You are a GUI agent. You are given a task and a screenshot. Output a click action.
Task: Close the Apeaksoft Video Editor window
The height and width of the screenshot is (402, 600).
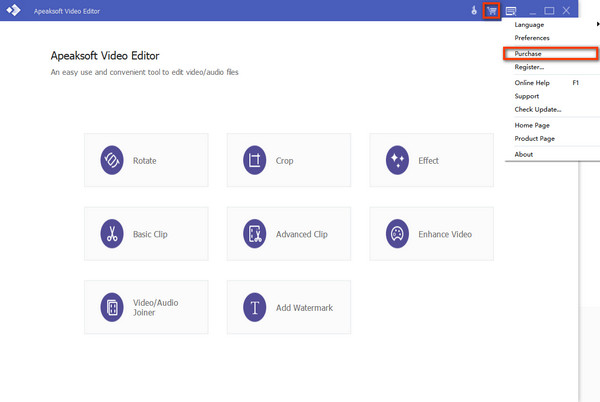click(566, 11)
